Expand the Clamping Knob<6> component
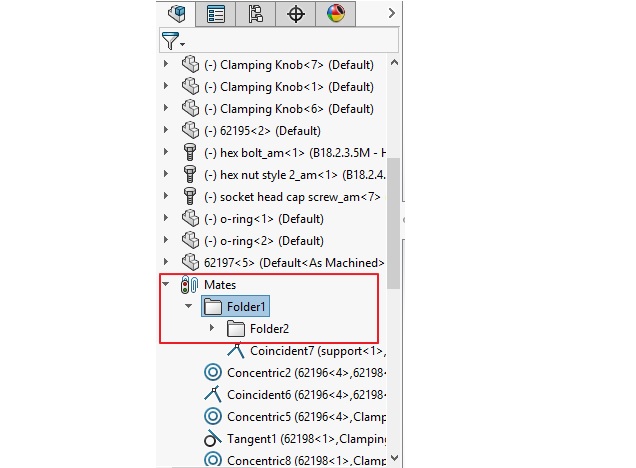The image size is (636, 468). (x=165, y=107)
